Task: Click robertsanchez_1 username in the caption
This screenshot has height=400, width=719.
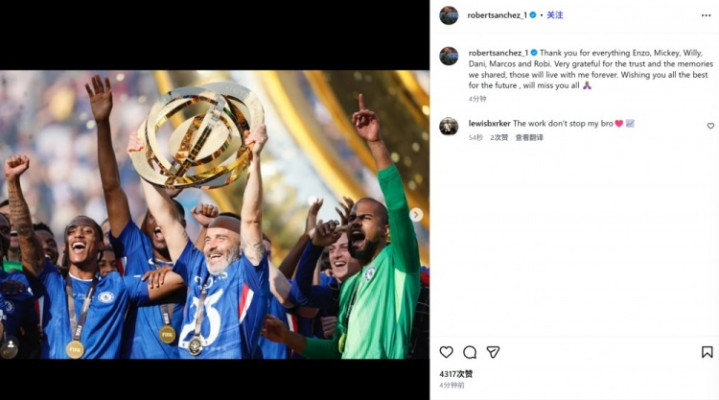Action: (x=497, y=52)
